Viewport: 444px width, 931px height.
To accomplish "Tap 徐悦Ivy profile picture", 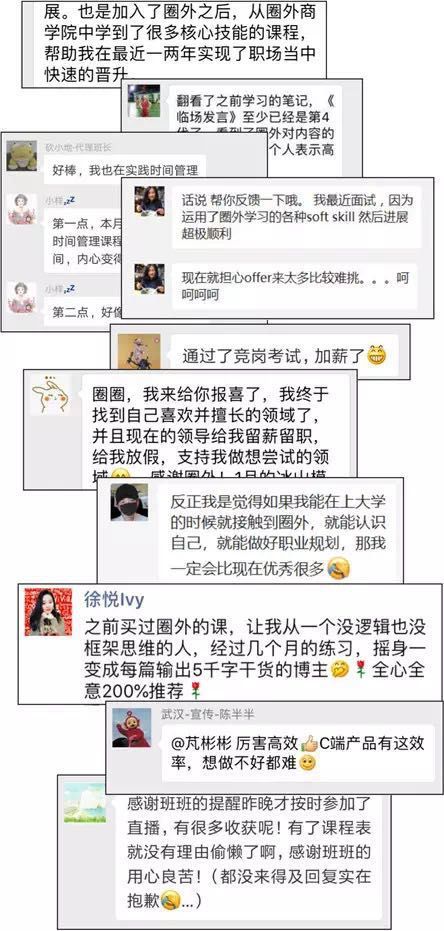I will (x=48, y=612).
